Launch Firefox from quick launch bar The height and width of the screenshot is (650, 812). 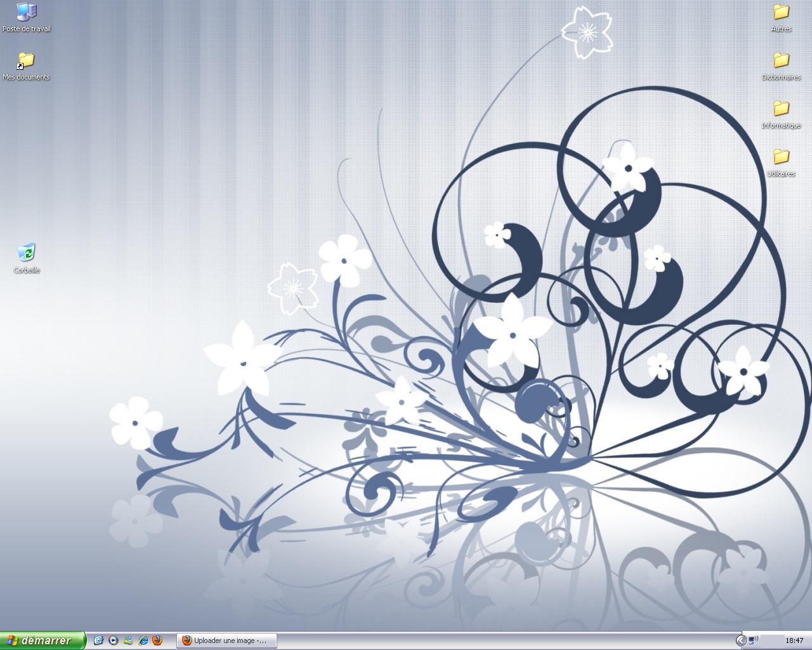tap(157, 640)
